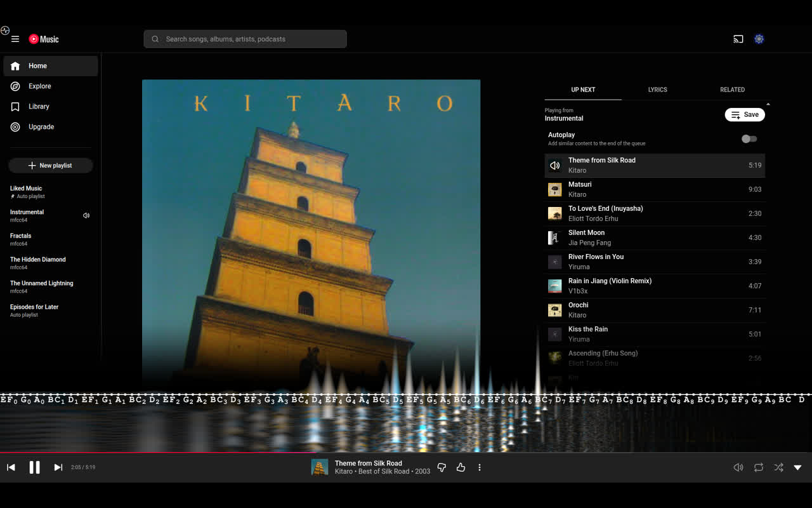Screen dimensions: 812x508
Task: Collapse the player page with down arrow
Action: pyautogui.click(x=798, y=467)
